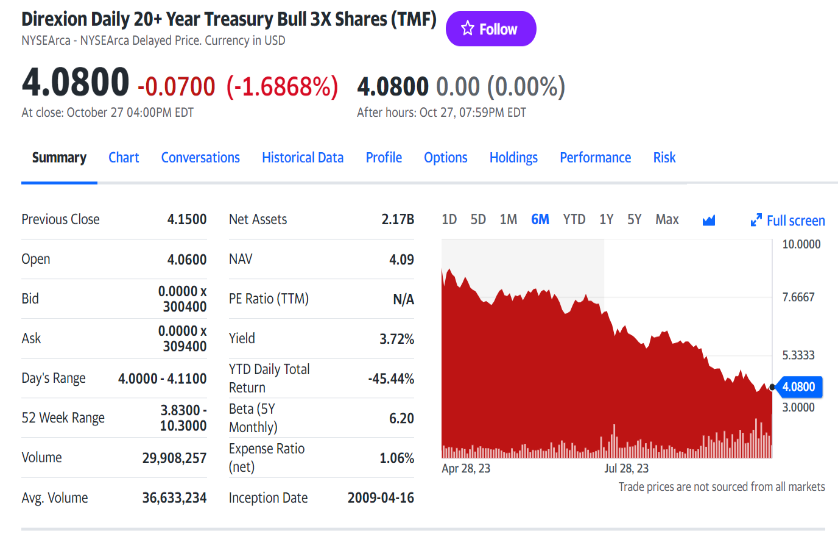View the Performance tab

595,157
